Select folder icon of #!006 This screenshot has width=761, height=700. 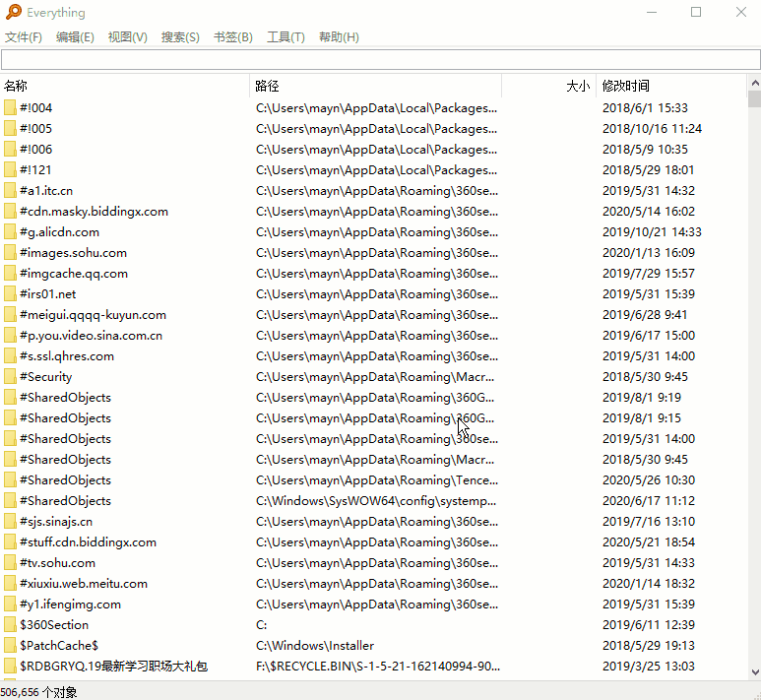click(x=10, y=149)
